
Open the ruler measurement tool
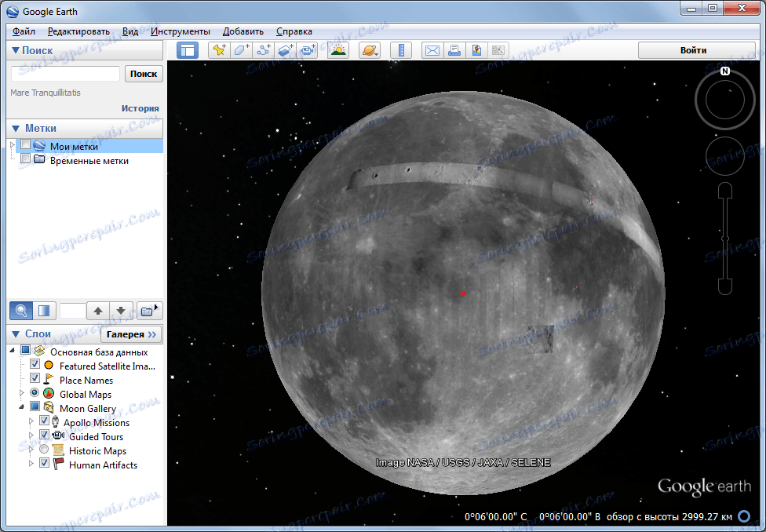[401, 50]
